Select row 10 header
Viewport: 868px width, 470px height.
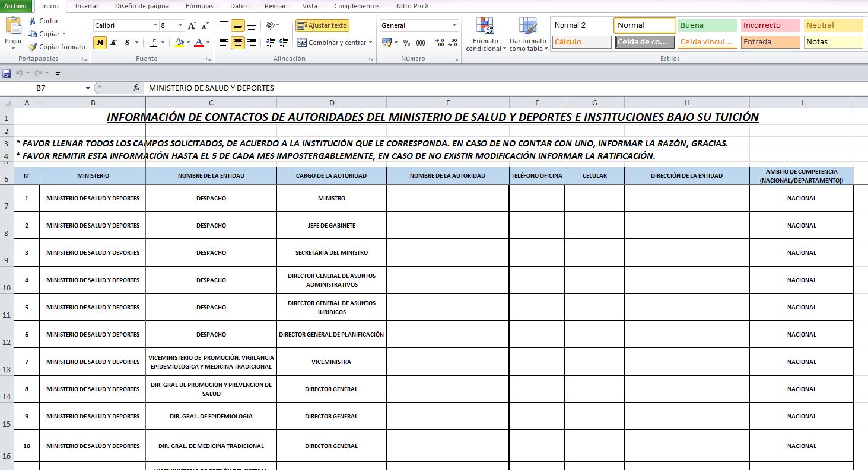coord(7,280)
